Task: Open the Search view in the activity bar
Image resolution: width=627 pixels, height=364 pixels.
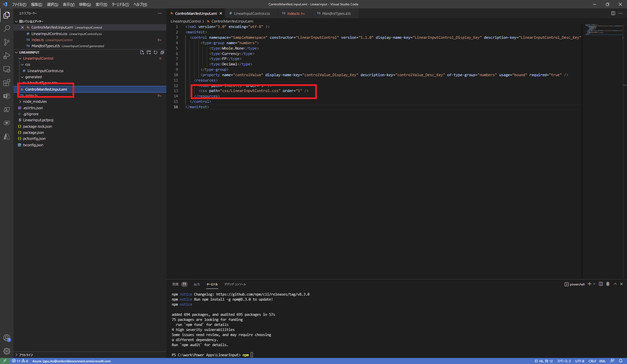Action: pyautogui.click(x=7, y=29)
